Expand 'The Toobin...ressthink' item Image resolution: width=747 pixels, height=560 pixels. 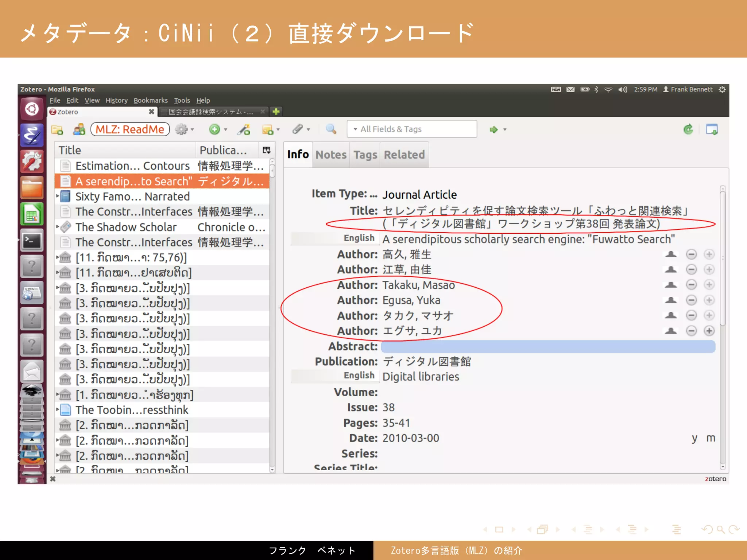(x=58, y=410)
